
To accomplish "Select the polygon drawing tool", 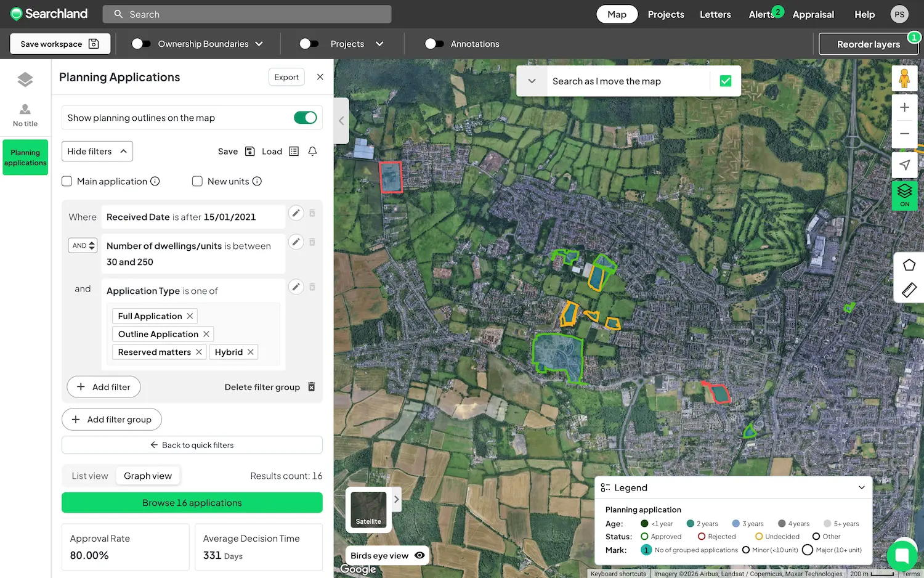I will (x=909, y=264).
